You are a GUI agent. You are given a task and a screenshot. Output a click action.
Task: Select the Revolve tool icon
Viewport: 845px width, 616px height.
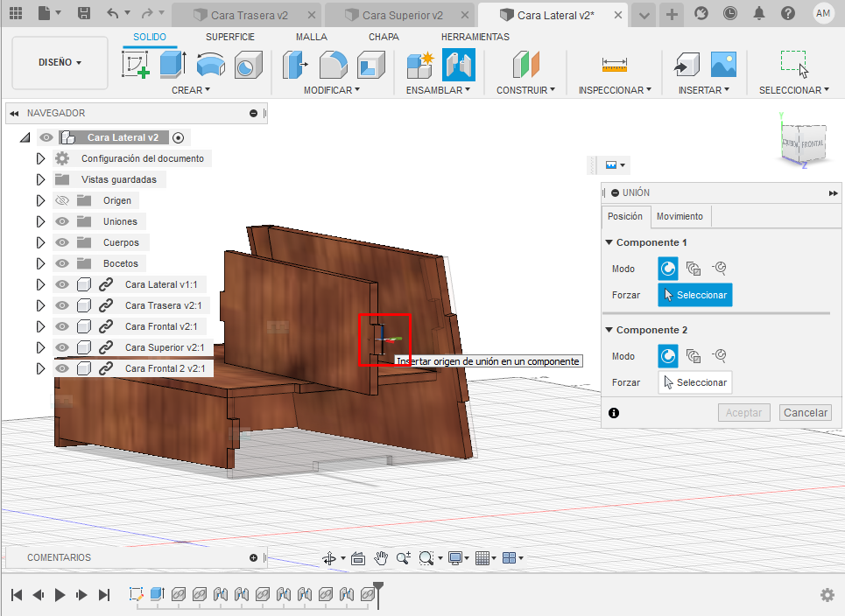(210, 65)
